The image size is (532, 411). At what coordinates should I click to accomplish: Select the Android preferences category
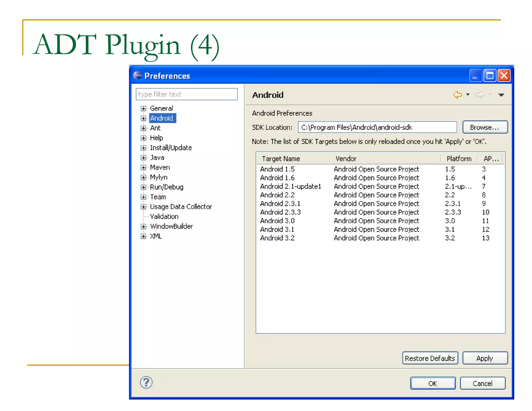tap(162, 118)
